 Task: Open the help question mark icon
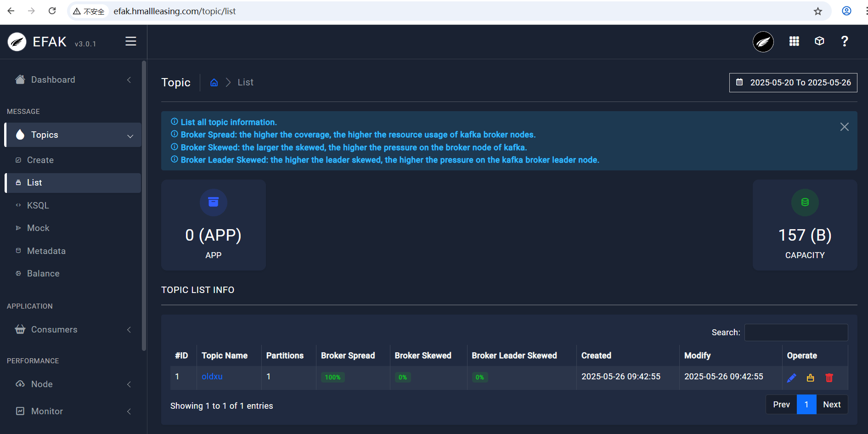click(844, 41)
